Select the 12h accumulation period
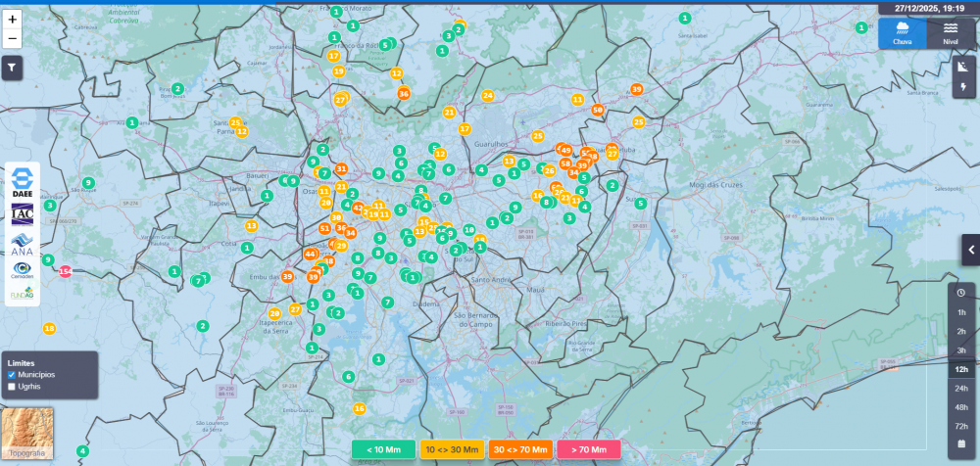 point(961,369)
